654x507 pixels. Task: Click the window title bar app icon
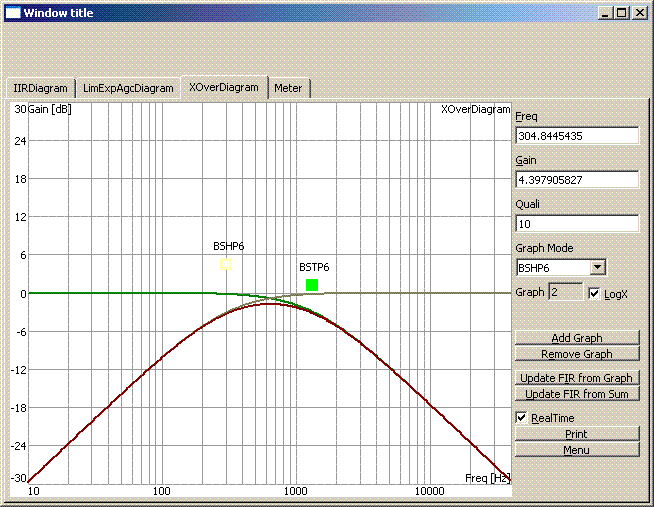pyautogui.click(x=13, y=14)
